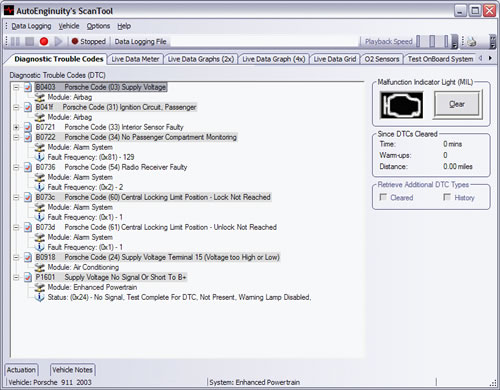Click the module icon next to Module: Airbag under B0403
The width and height of the screenshot is (500, 390).
click(40, 97)
